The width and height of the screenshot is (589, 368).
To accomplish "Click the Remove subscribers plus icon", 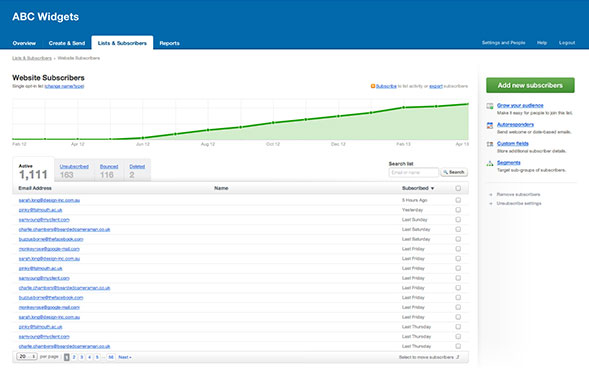I will click(x=491, y=195).
